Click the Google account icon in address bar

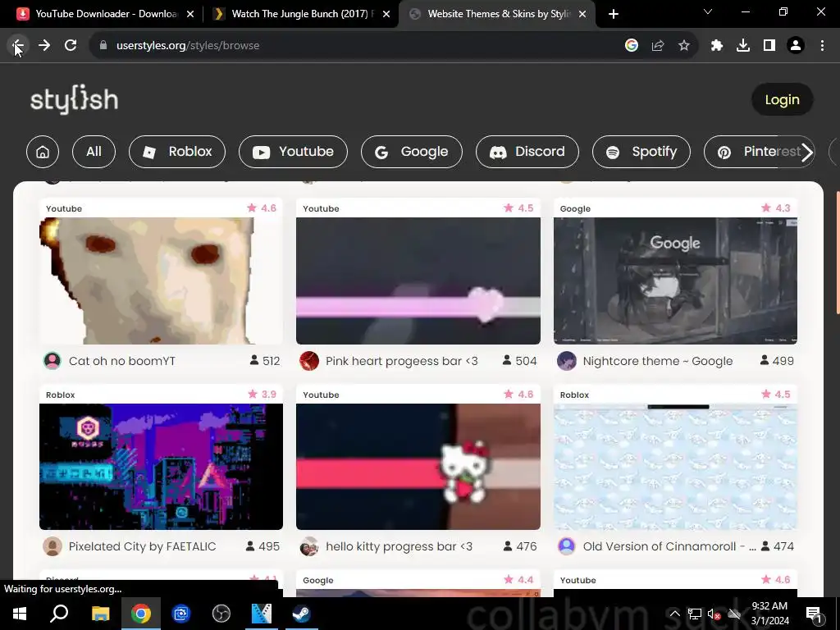click(x=632, y=46)
